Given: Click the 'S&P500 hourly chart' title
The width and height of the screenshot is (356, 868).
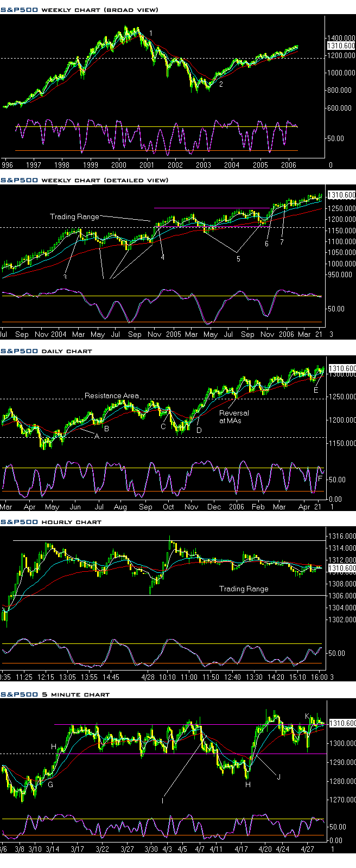Looking at the screenshot, I should 51,522.
